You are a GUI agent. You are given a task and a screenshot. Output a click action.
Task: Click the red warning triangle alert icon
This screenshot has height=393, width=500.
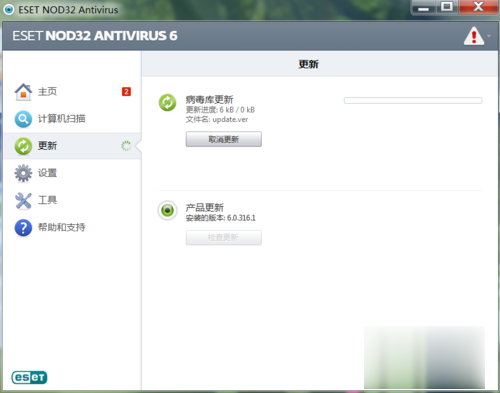tap(474, 36)
